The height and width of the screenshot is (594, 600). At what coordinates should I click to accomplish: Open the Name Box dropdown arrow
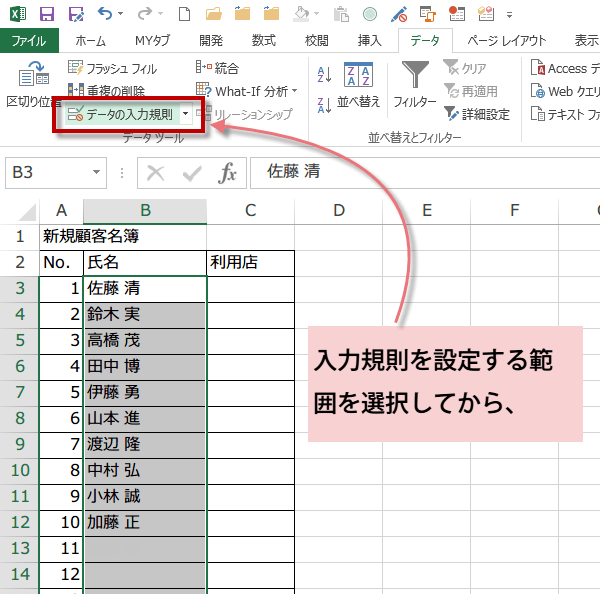[x=96, y=173]
